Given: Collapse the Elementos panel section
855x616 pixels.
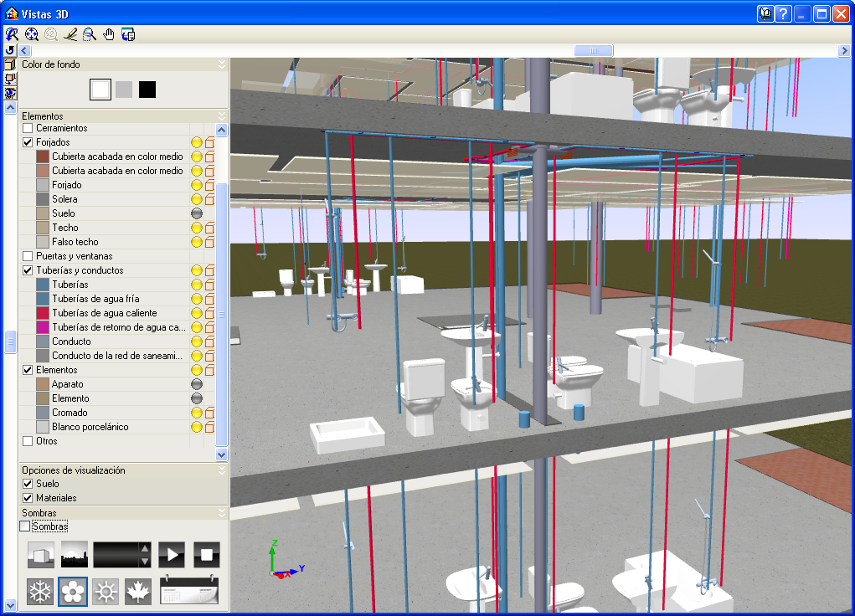Looking at the screenshot, I should point(221,116).
